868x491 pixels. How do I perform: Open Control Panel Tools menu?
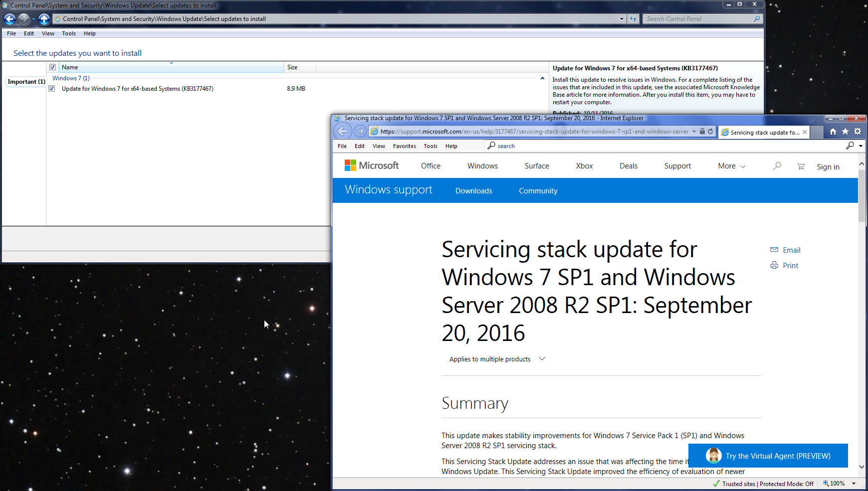[x=69, y=33]
